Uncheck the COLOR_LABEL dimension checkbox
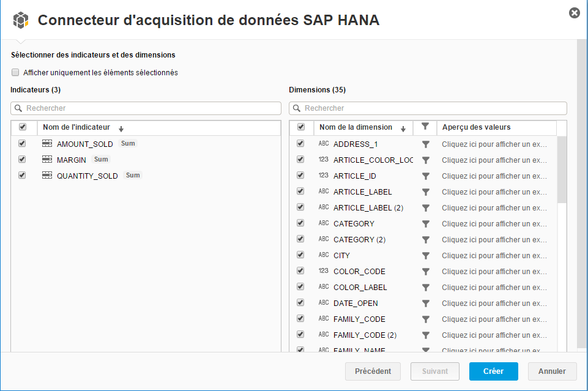This screenshot has height=391, width=588. tap(300, 286)
